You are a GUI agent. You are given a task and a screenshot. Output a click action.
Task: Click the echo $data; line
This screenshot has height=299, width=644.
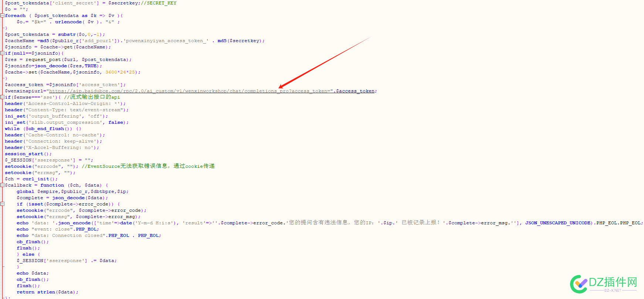[x=33, y=273]
